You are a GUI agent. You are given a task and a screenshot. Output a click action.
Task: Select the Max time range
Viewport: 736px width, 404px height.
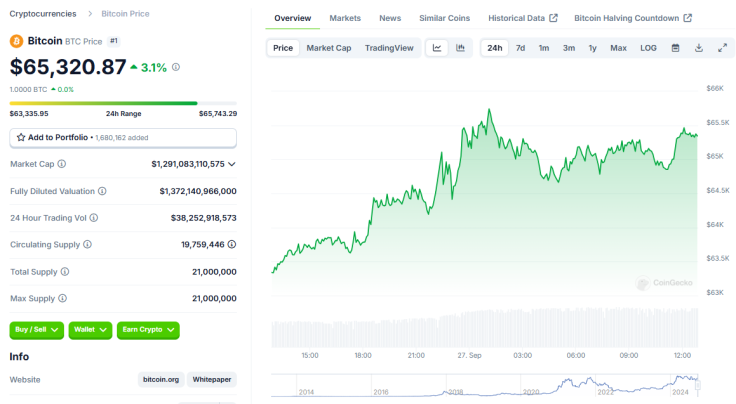click(619, 48)
